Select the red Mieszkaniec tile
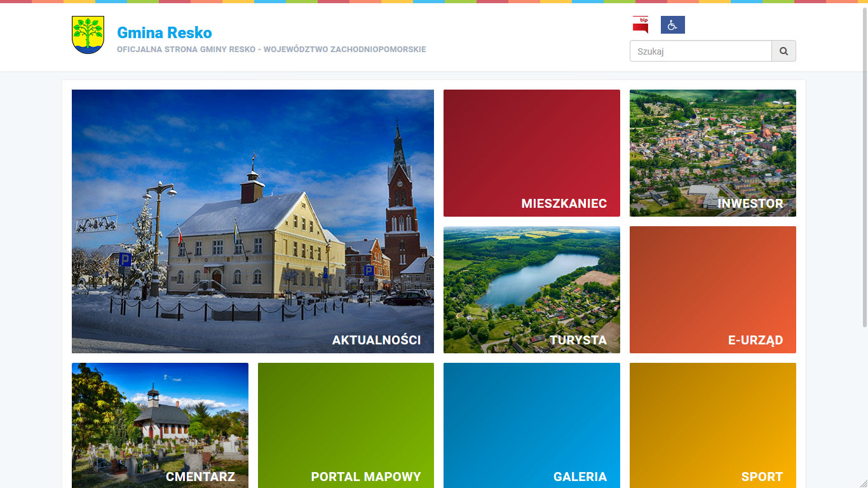Viewport: 868px width, 488px height. coord(531,153)
